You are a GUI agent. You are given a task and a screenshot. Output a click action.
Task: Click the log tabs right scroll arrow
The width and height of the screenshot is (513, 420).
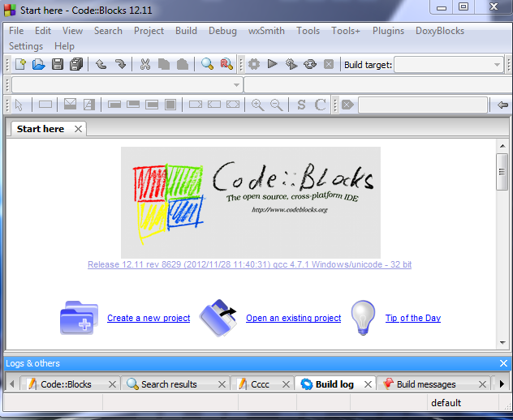[502, 384]
